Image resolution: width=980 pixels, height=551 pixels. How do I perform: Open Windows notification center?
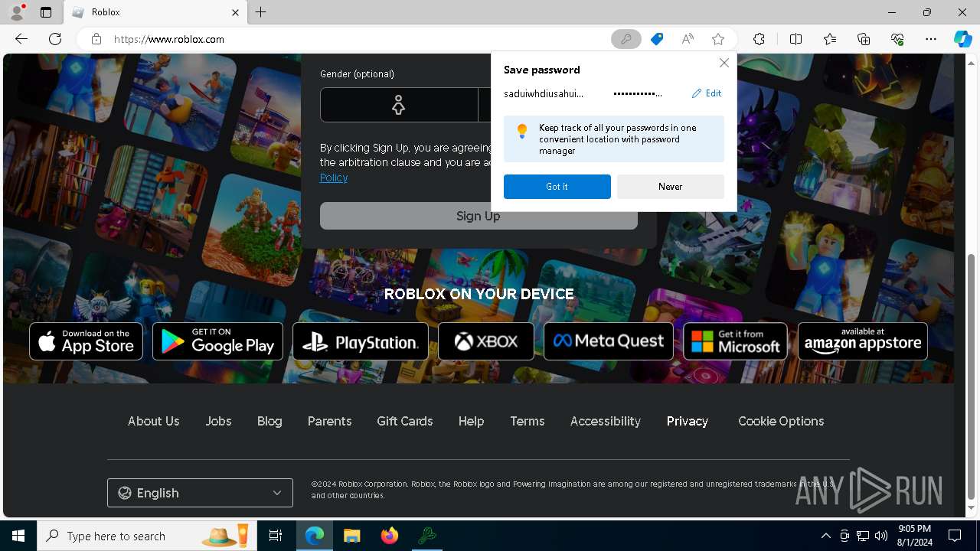pos(955,536)
